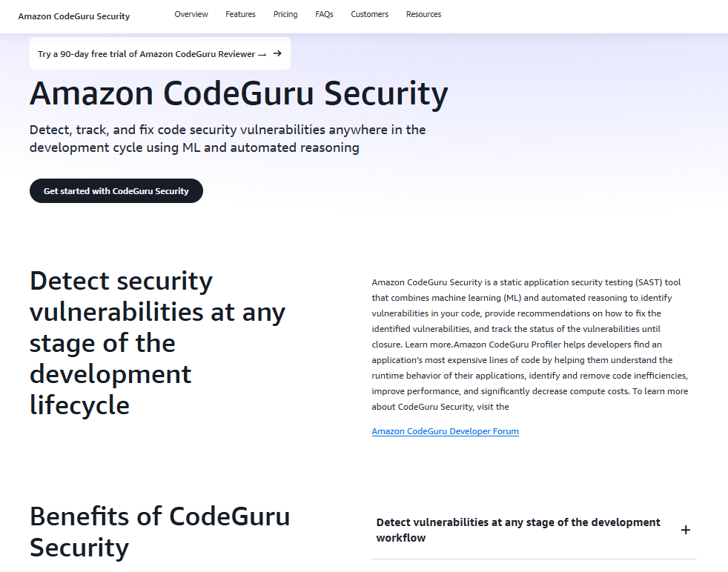Click Get started with CodeGuru Security button
Image resolution: width=728 pixels, height=572 pixels.
coord(116,190)
